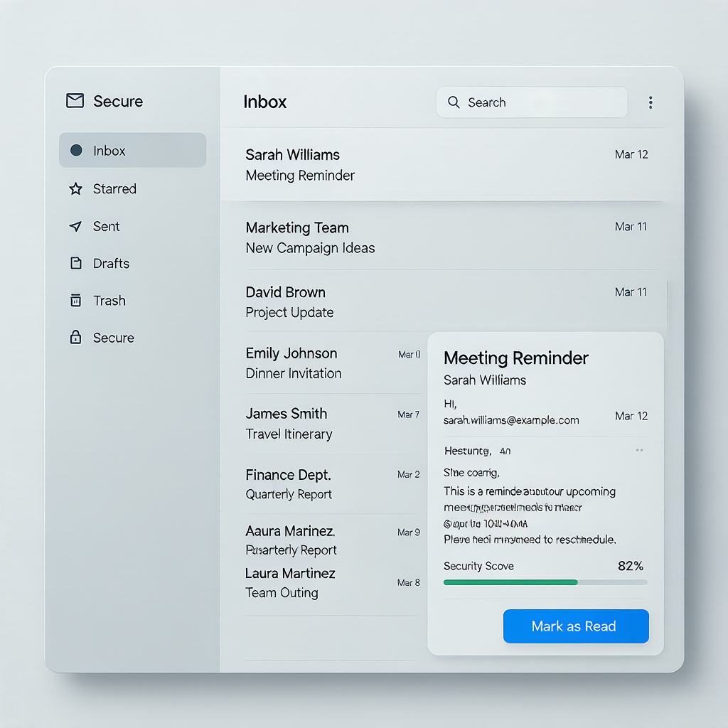Select the Secure folder in sidebar
Image resolution: width=728 pixels, height=728 pixels.
133,338
